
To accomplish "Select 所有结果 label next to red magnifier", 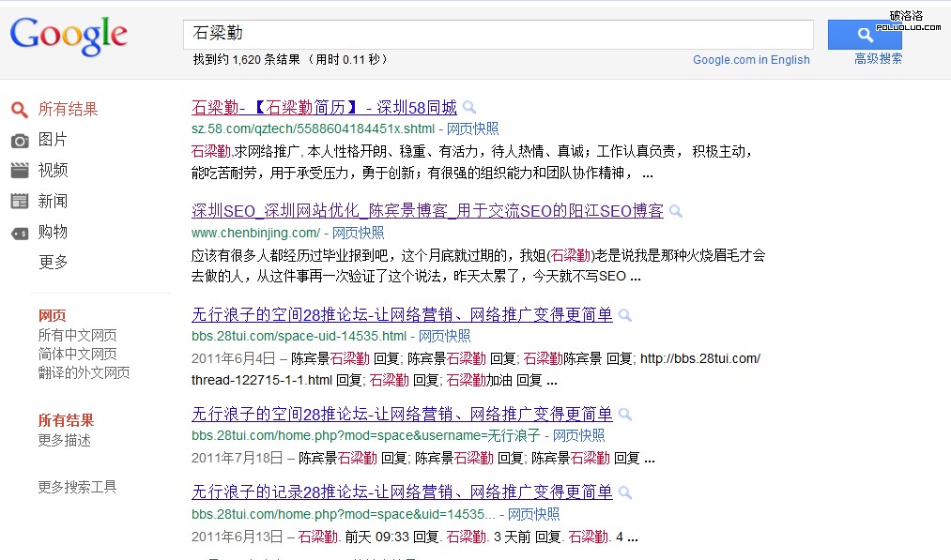I will [68, 109].
